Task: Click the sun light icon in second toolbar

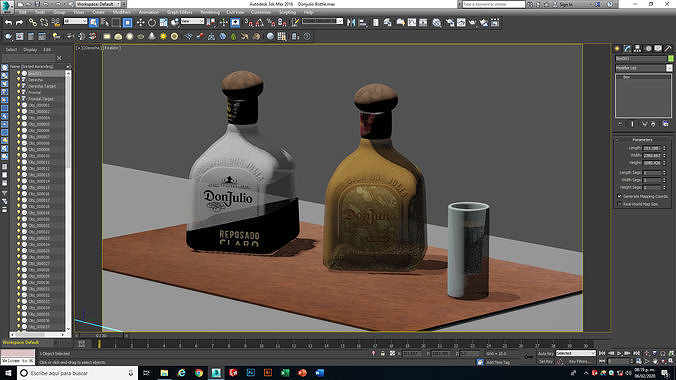Action: (x=163, y=37)
